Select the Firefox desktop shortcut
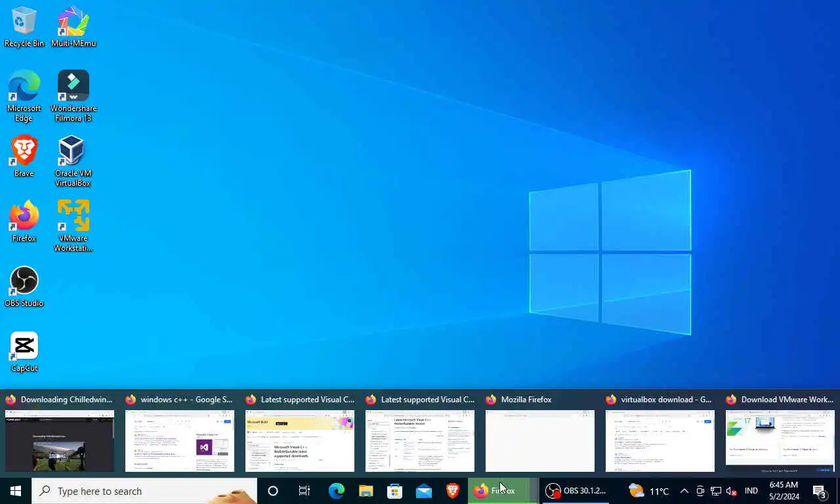 coord(24,222)
